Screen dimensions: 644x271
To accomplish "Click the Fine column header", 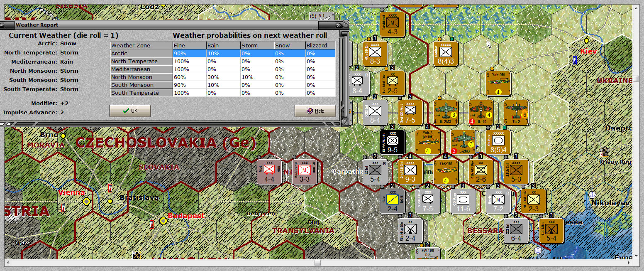I will coord(190,45).
